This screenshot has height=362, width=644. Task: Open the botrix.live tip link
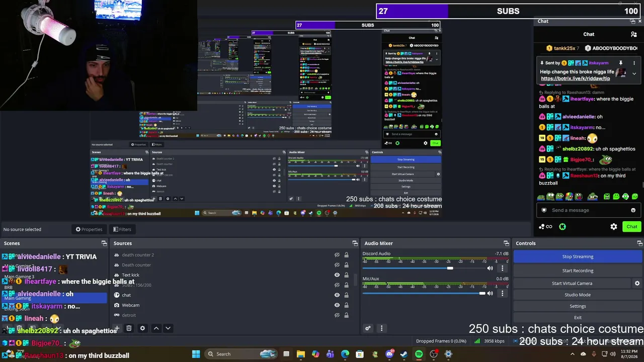[x=576, y=79]
